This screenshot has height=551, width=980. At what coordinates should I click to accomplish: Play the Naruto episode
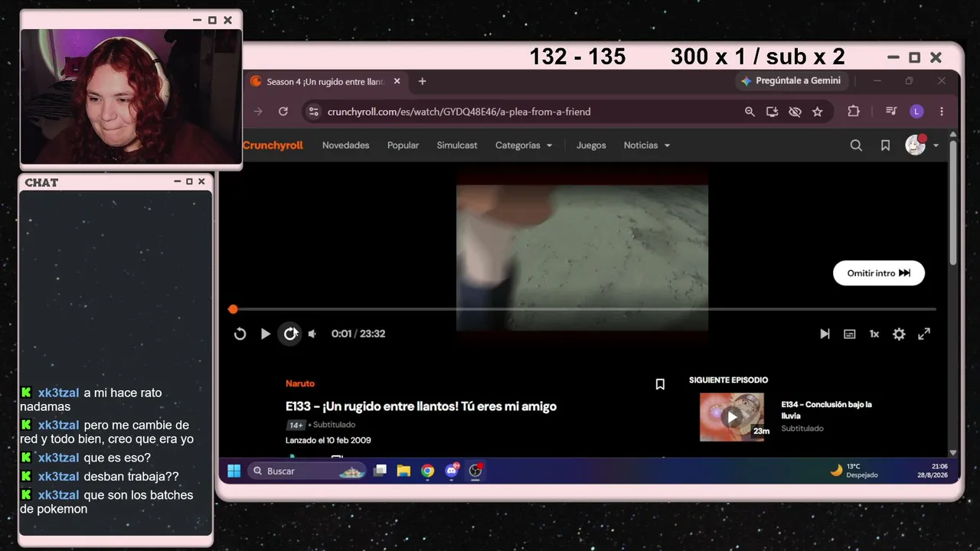[265, 334]
